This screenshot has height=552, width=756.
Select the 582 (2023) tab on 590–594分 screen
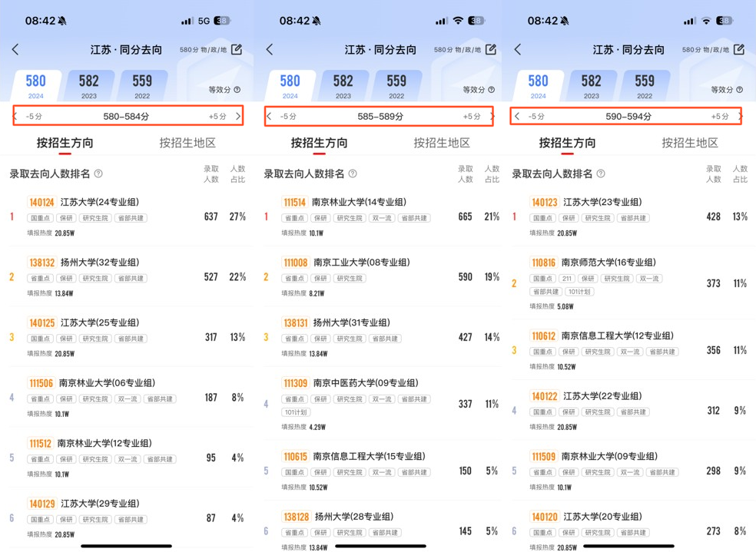tap(592, 86)
